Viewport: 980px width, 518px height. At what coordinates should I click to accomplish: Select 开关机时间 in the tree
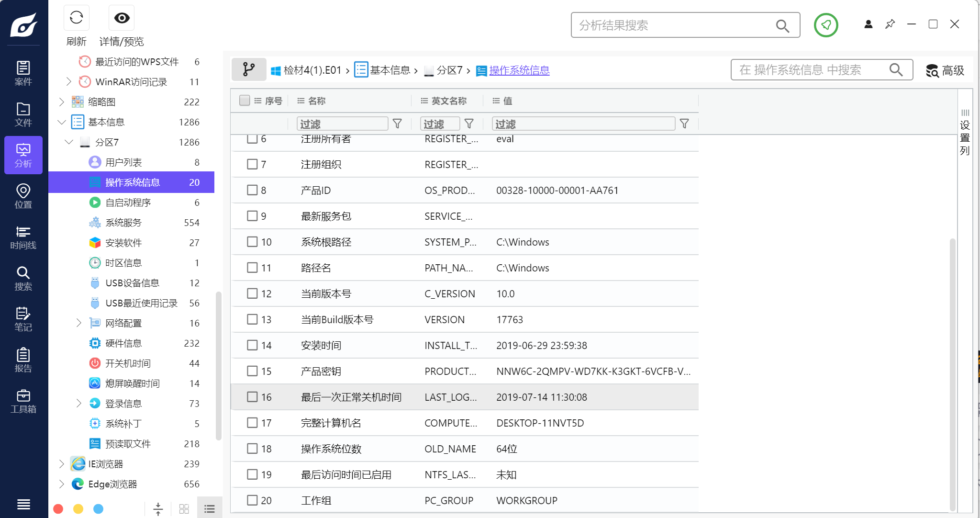[132, 363]
